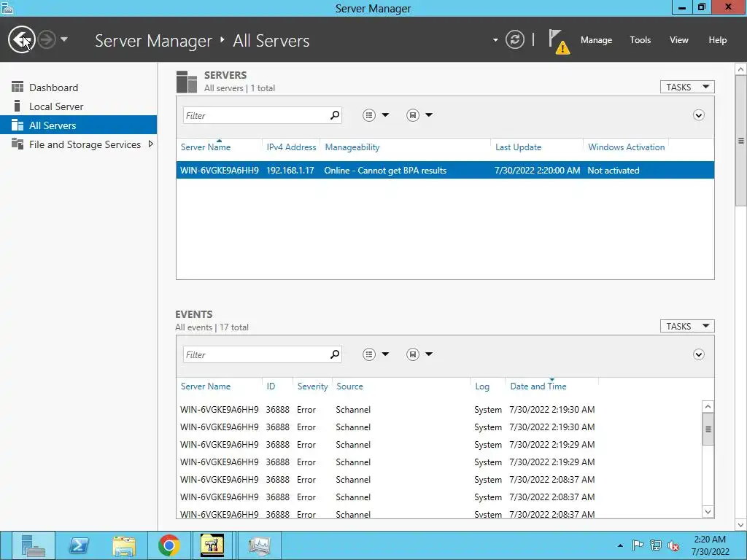The height and width of the screenshot is (560, 747).
Task: Click the 192.168.1.17 address cell
Action: click(290, 171)
